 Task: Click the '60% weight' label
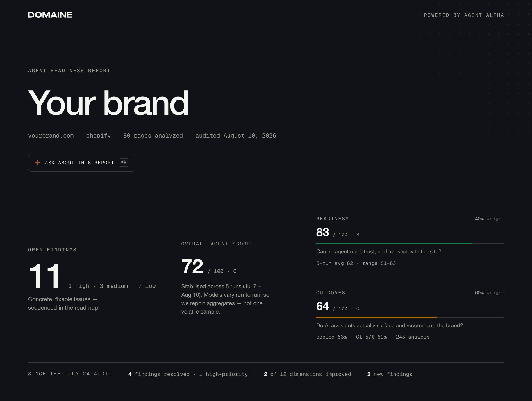point(490,293)
